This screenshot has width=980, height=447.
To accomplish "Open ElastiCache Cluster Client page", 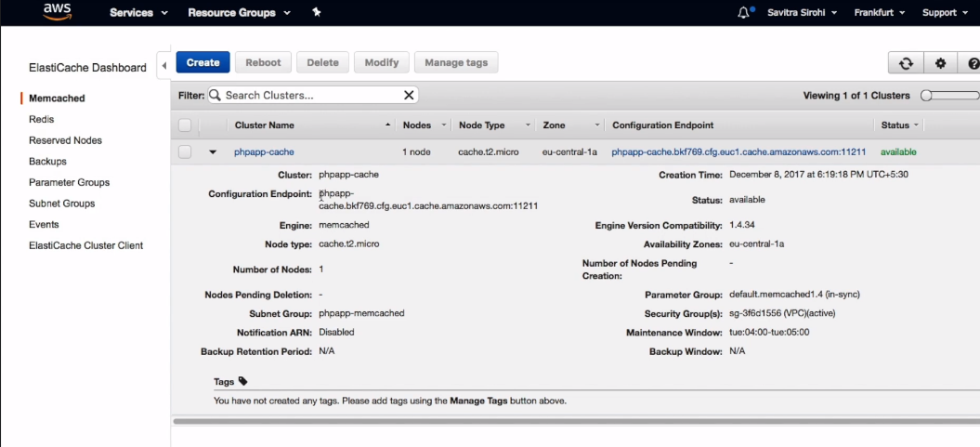I will [x=85, y=245].
